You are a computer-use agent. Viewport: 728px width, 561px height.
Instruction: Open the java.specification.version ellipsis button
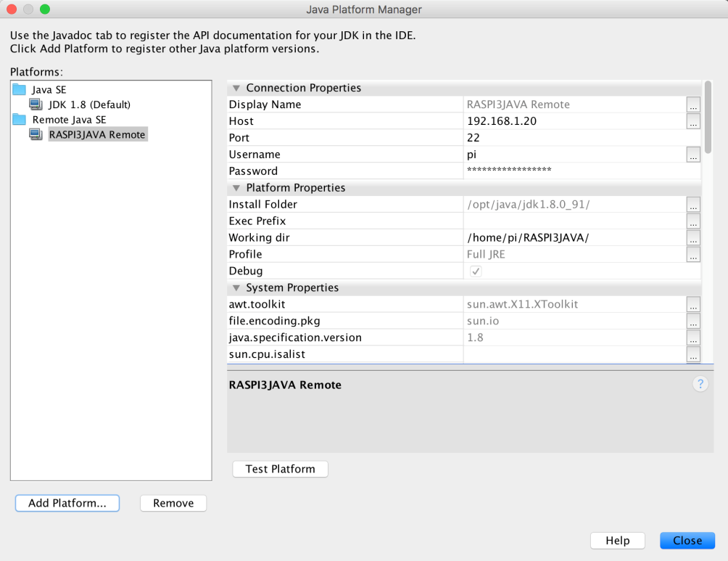click(x=693, y=337)
